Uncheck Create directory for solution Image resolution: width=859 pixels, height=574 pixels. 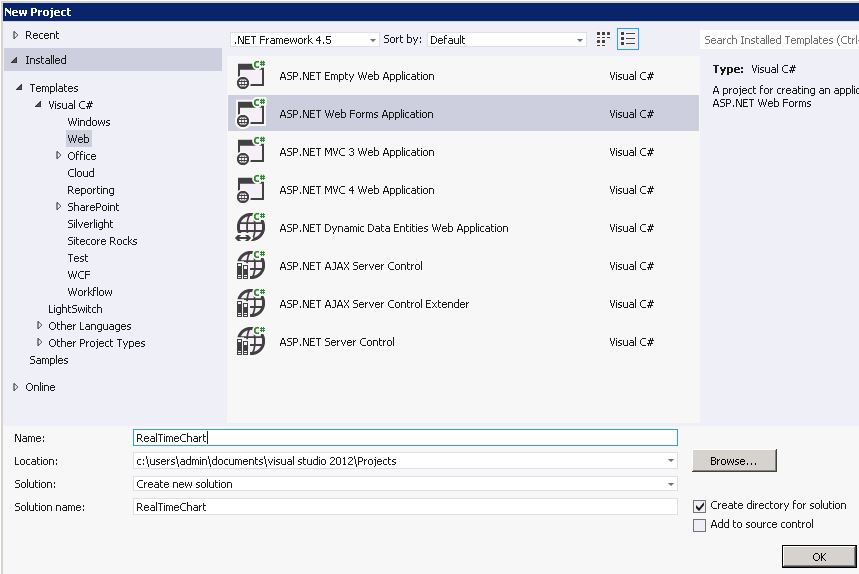(700, 506)
